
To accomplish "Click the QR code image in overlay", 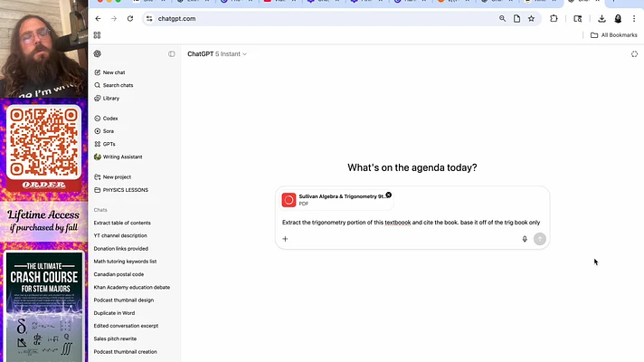I will coord(43,143).
